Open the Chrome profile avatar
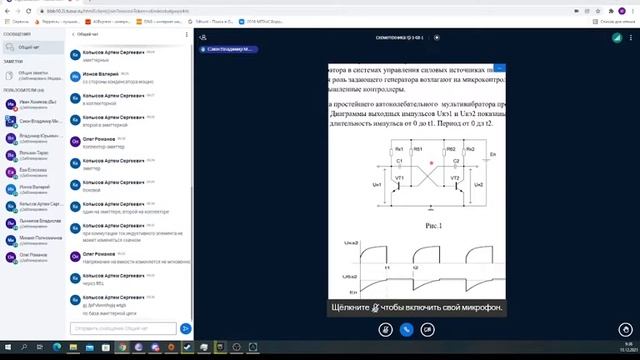Screen dimensions: 640x360 tap(622, 11)
